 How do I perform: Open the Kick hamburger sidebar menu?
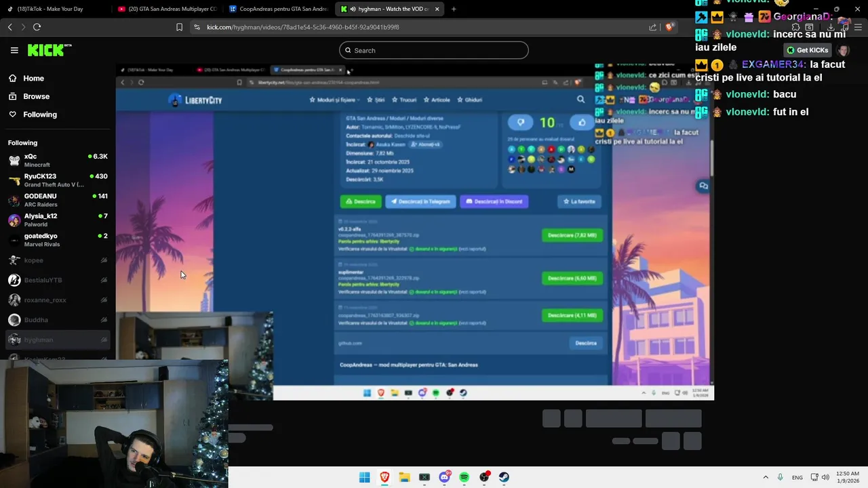coord(14,50)
